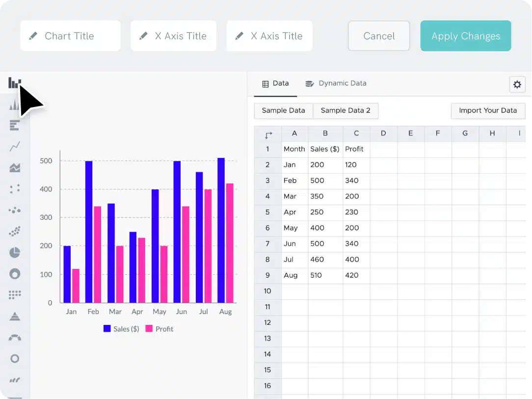532x399 pixels.
Task: Select row 10 header
Action: point(267,291)
